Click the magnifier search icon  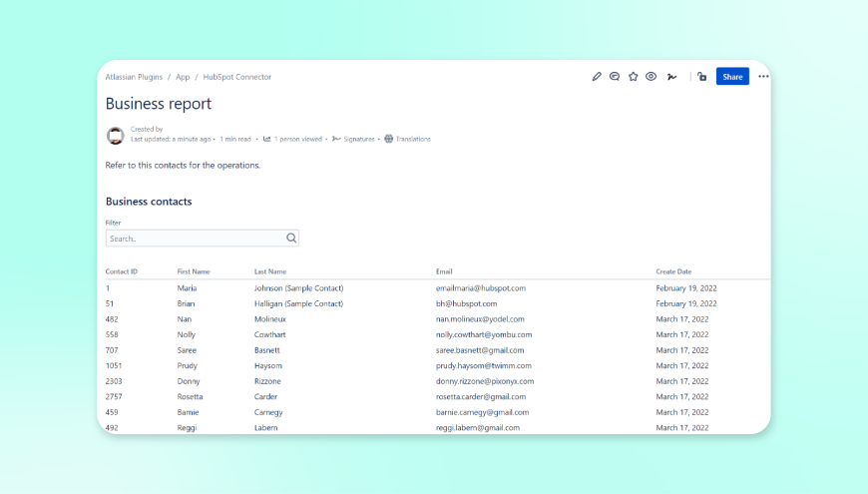tap(291, 239)
